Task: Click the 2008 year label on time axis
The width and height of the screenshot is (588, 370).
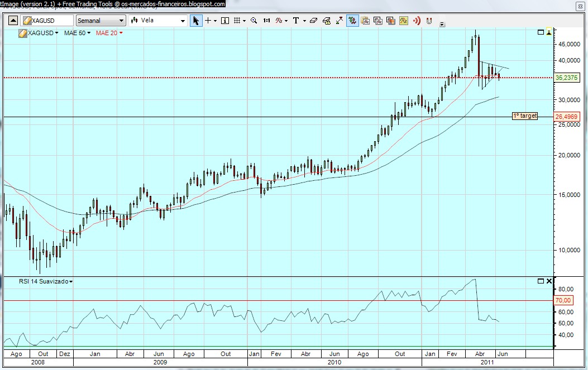Action: pos(38,362)
